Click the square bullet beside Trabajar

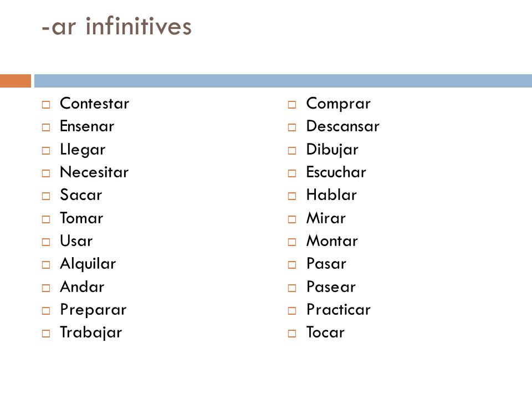46,334
